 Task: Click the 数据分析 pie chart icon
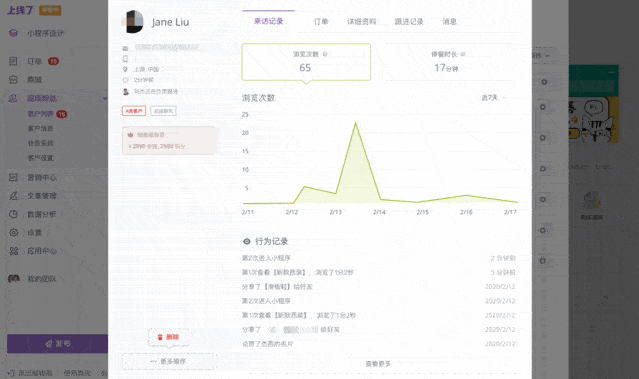(x=13, y=214)
